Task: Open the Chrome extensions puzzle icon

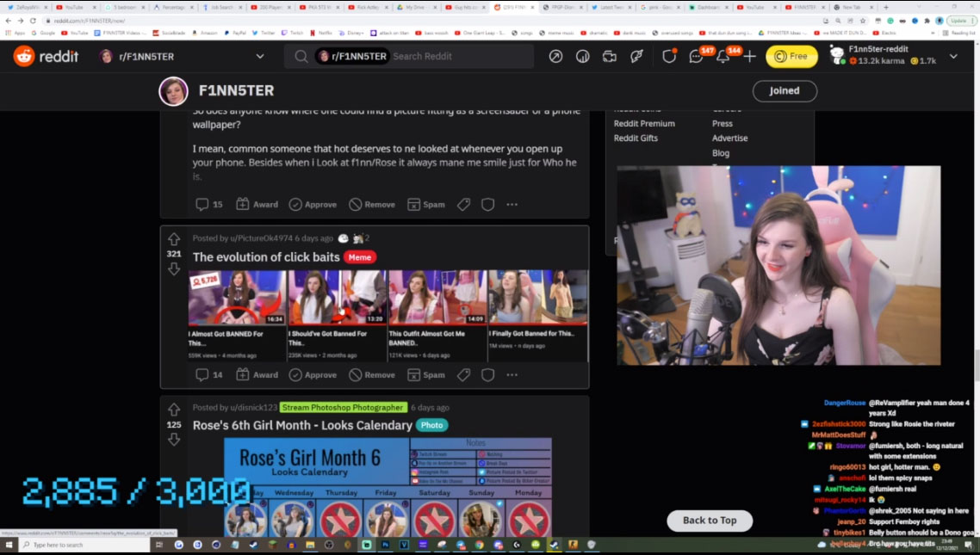Action: pyautogui.click(x=927, y=21)
